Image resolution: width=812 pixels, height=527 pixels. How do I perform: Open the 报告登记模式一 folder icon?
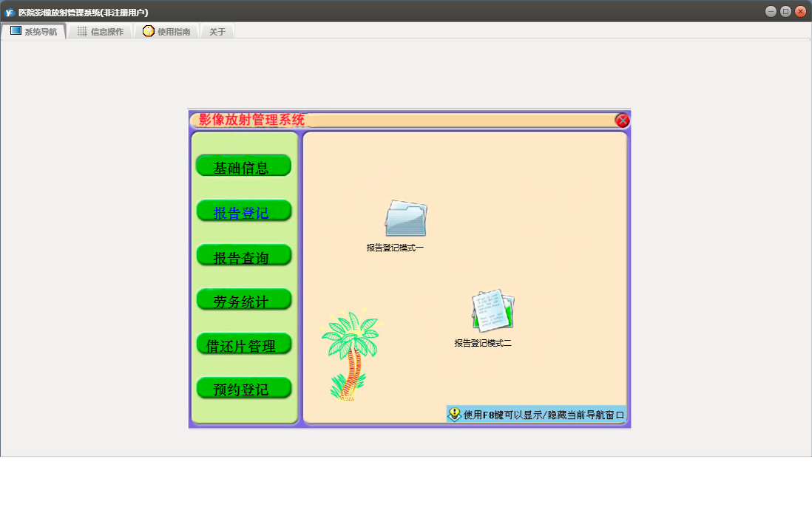click(405, 219)
